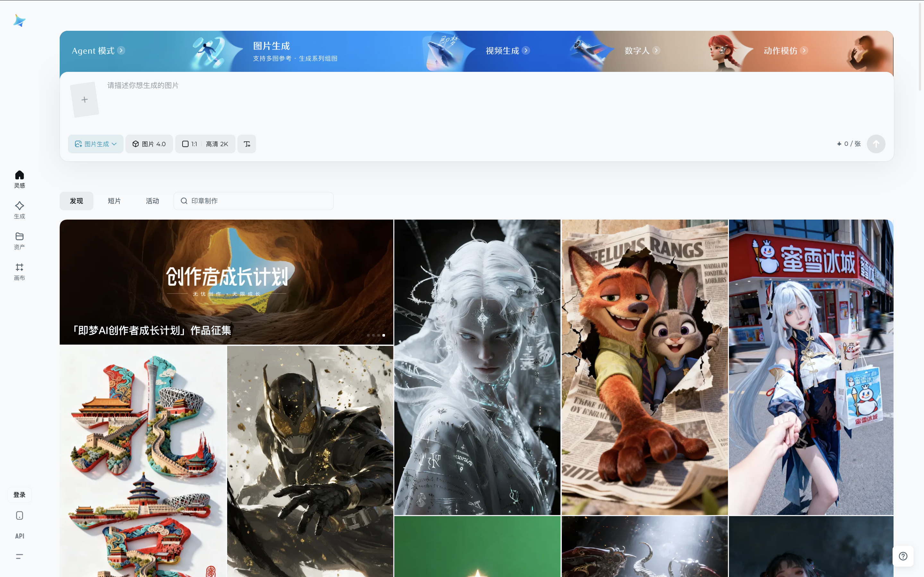Open the sidebar bottom menu icon
Viewport: 924px width, 577px height.
20,556
